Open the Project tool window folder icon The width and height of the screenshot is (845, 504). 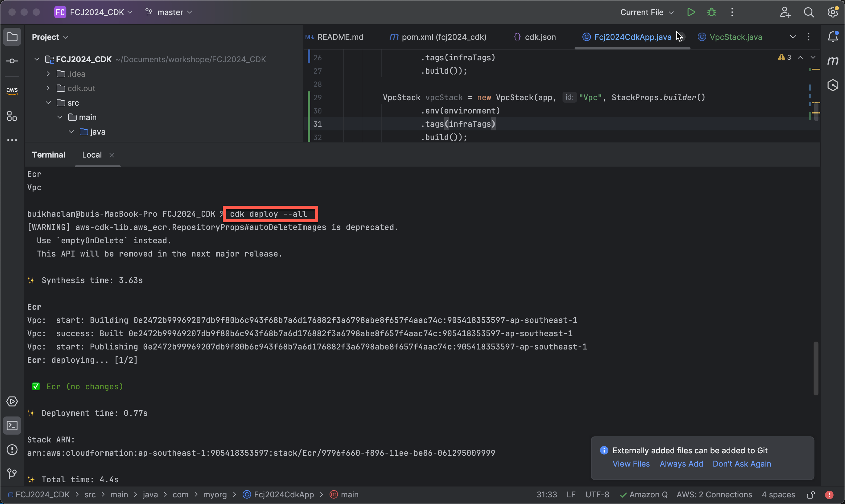(12, 37)
